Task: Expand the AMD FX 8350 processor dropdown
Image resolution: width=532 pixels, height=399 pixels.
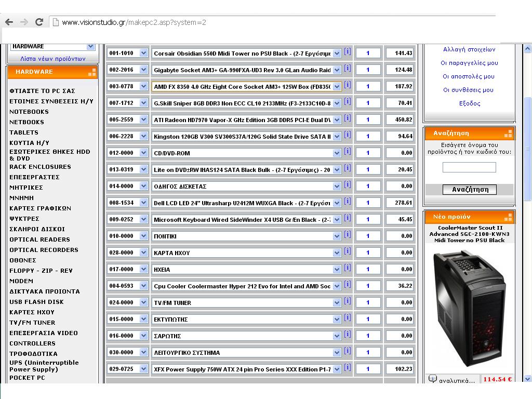Action: pos(337,87)
